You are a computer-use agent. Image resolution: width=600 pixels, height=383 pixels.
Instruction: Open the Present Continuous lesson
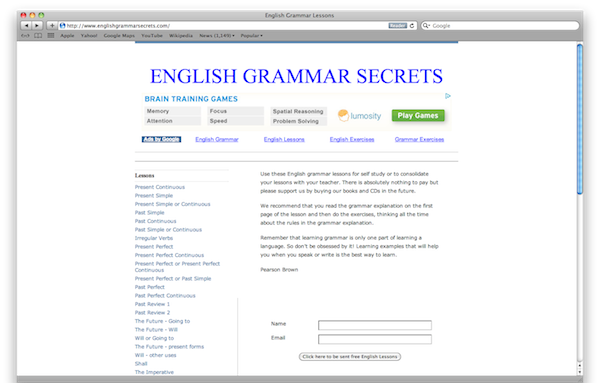pos(160,187)
